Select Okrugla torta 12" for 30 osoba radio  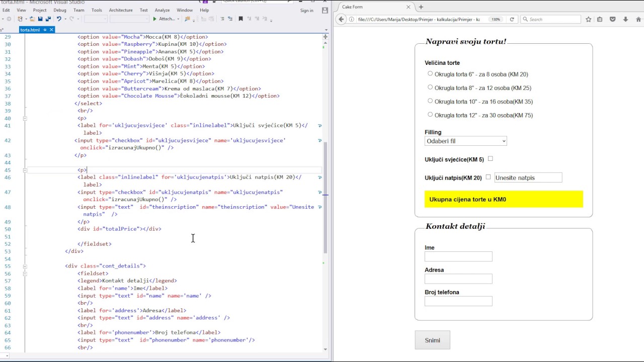point(430,114)
